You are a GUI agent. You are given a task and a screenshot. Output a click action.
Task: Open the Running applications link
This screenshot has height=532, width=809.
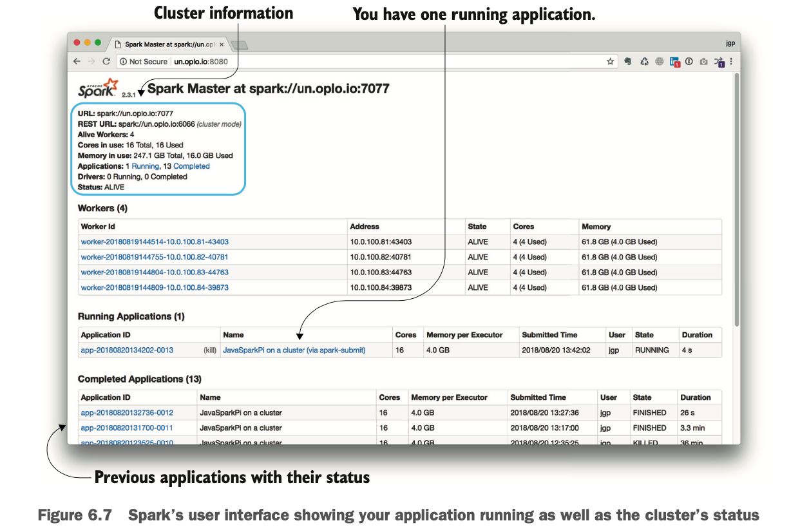click(x=146, y=166)
